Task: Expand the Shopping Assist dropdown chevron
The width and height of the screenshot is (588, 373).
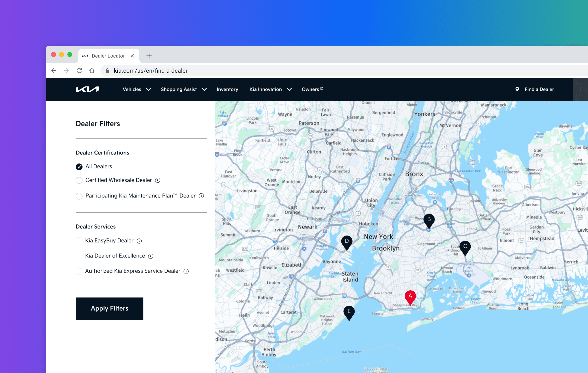Action: pyautogui.click(x=204, y=89)
